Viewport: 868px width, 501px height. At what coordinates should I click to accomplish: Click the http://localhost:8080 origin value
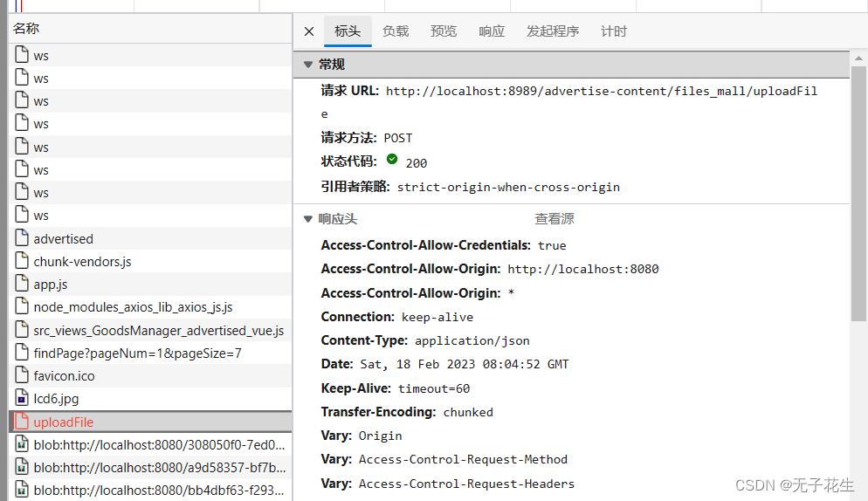(x=583, y=270)
